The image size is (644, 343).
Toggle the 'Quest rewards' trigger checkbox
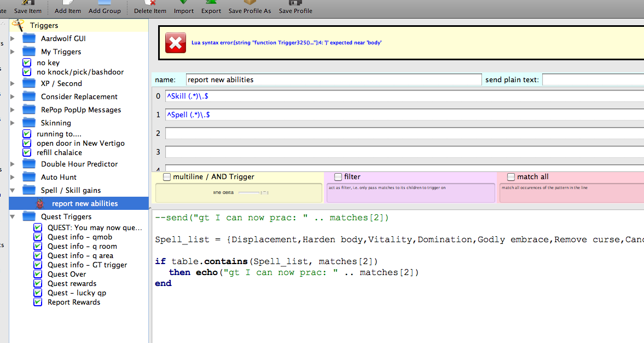click(38, 284)
